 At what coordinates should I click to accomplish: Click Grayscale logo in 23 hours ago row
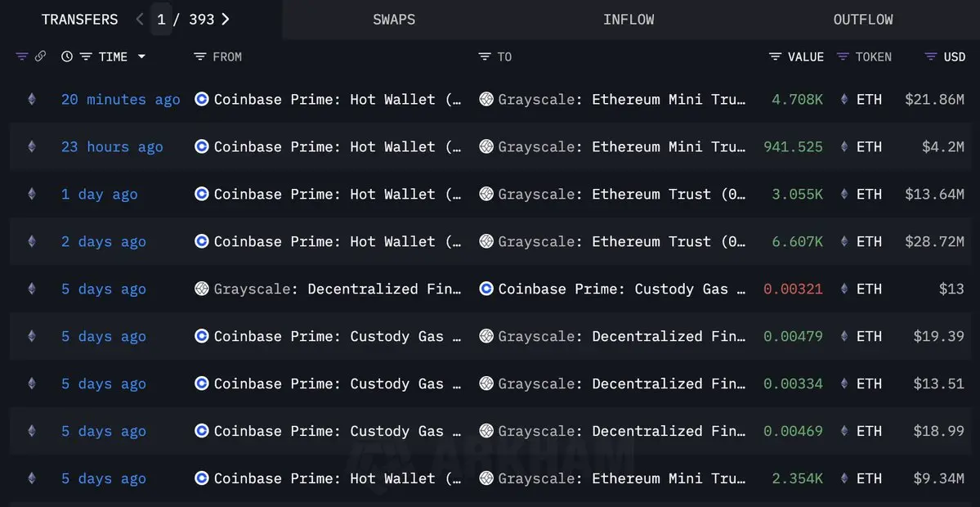tap(486, 146)
